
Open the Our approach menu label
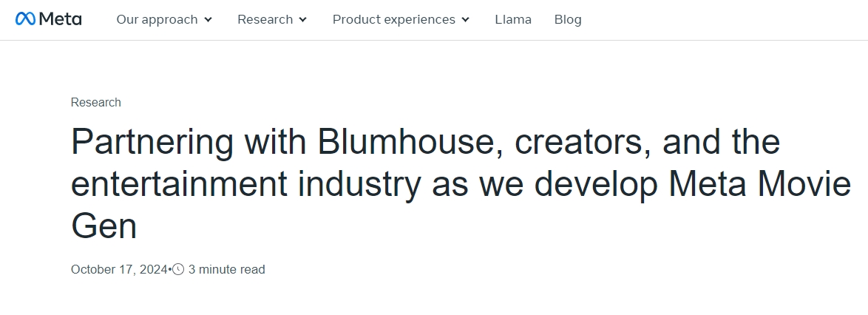[157, 19]
